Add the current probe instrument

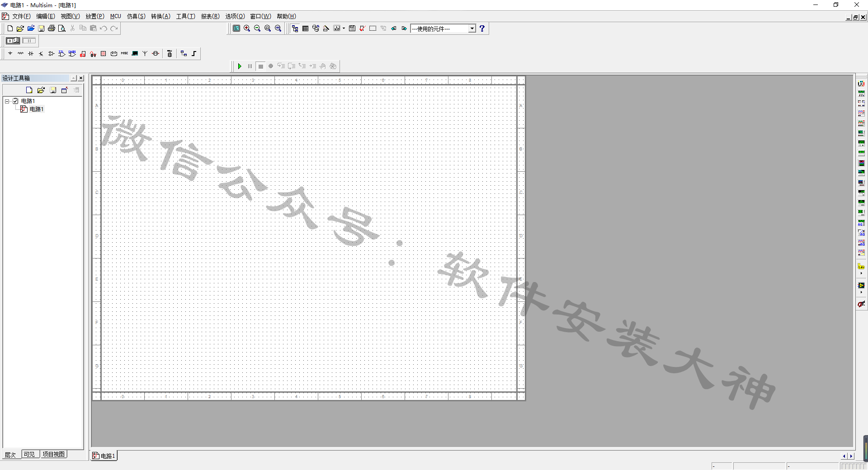point(861,304)
